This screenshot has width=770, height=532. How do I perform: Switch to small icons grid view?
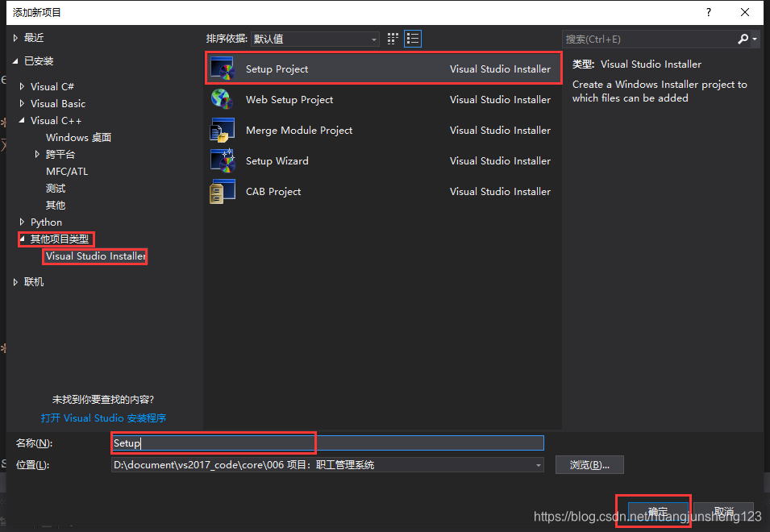pyautogui.click(x=393, y=39)
